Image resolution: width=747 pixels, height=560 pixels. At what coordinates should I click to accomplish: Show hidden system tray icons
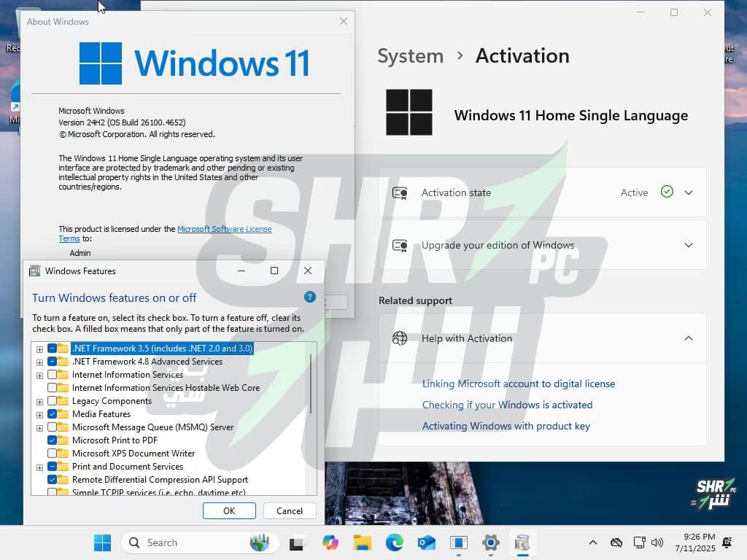click(592, 542)
